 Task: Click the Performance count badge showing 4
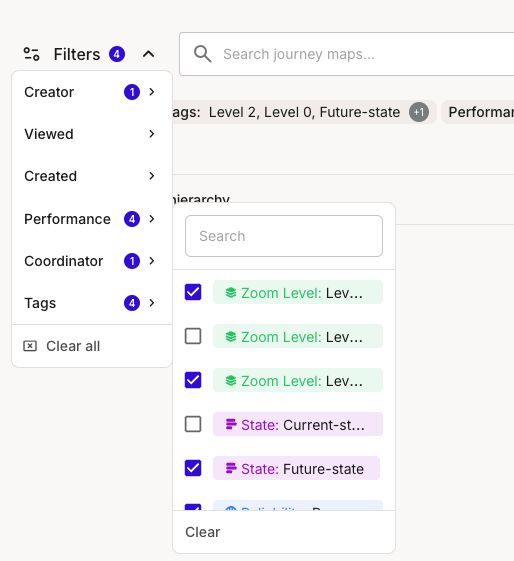click(132, 219)
